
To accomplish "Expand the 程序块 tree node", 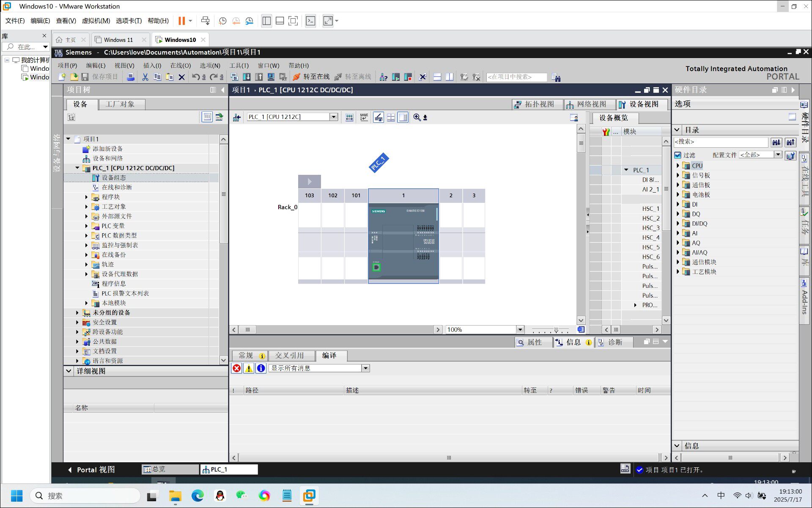I will [86, 197].
